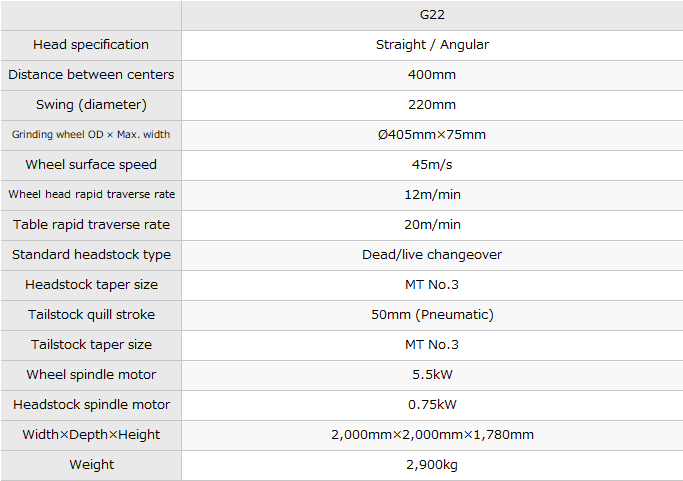This screenshot has height=481, width=683.
Task: Click the 2,900kg weight value
Action: pos(432,465)
